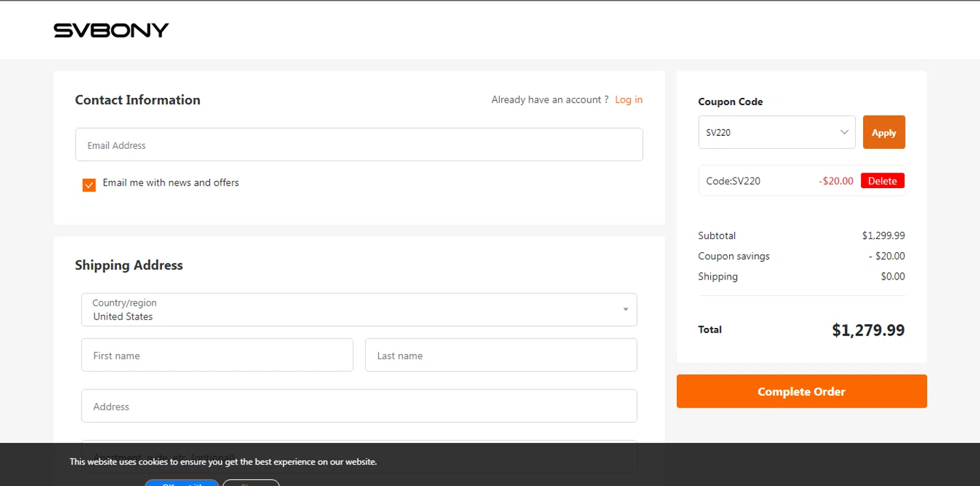This screenshot has width=980, height=486.
Task: Click the Coupon savings - $20.00 value
Action: (x=887, y=256)
